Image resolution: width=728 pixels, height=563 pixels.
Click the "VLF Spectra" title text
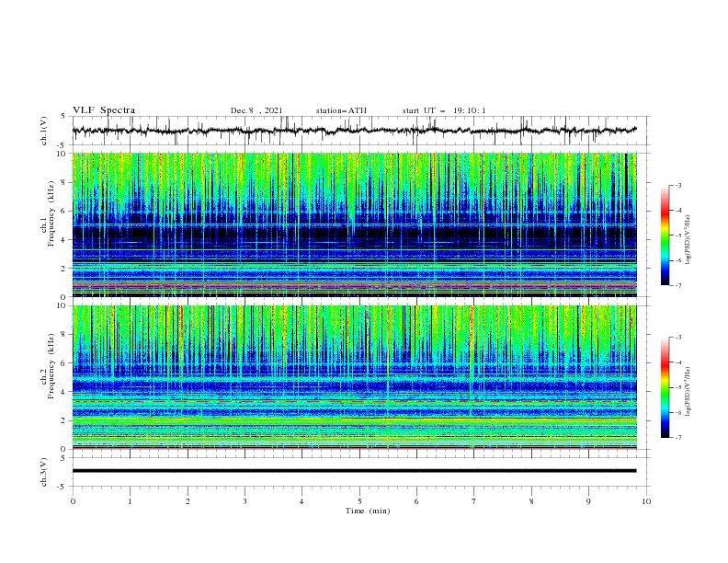pos(104,110)
